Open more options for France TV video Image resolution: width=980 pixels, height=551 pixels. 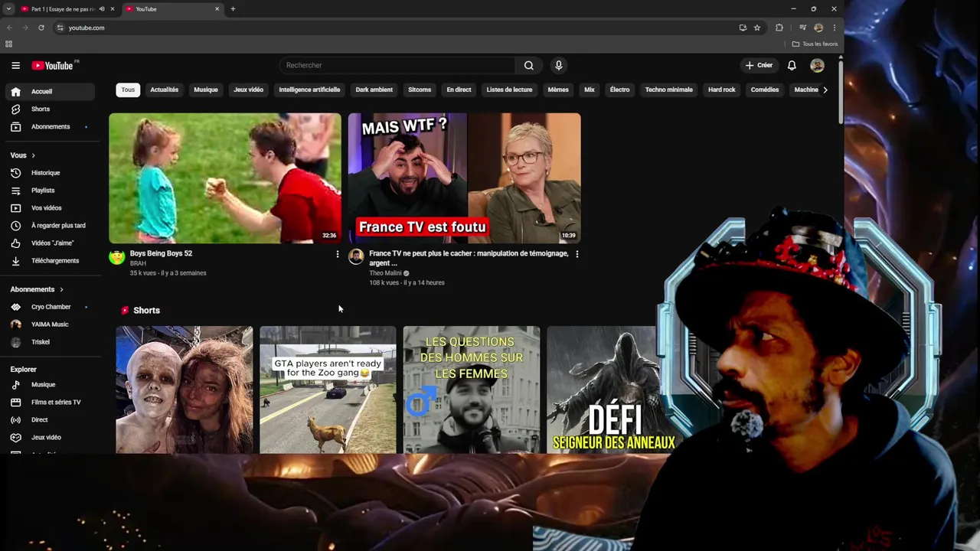point(577,254)
